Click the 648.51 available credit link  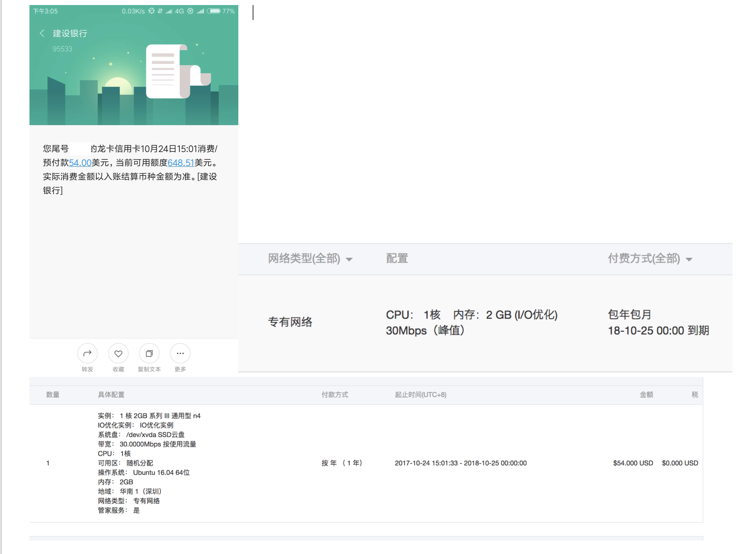click(181, 163)
